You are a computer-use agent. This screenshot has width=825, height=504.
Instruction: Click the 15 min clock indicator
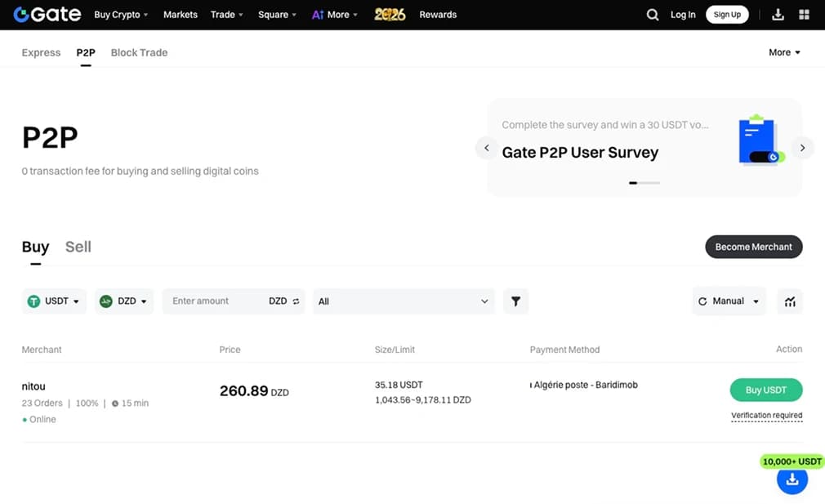[x=130, y=403]
